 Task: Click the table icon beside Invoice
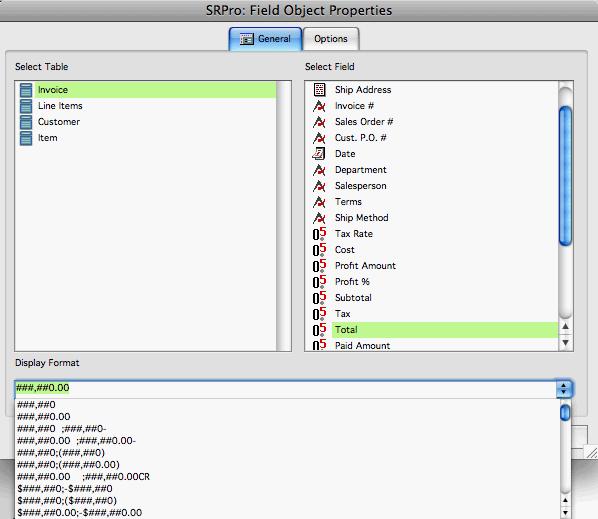pos(26,90)
